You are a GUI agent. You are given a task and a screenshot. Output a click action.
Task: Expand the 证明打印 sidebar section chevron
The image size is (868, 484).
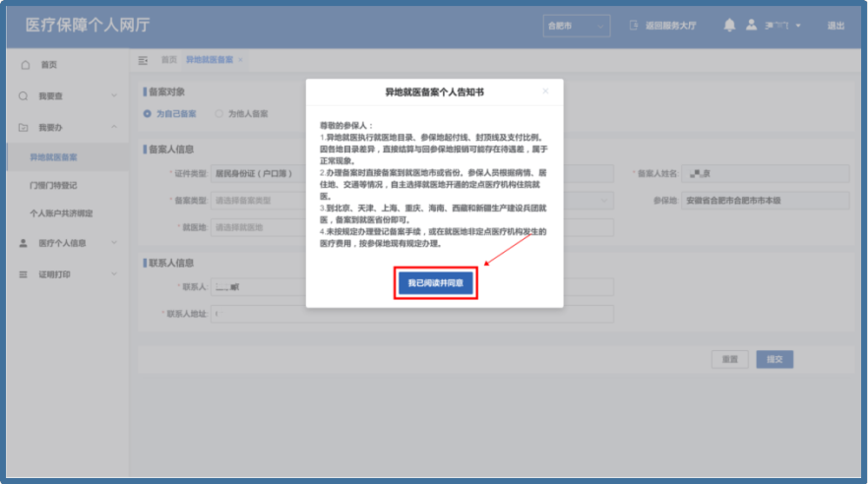pyautogui.click(x=114, y=274)
